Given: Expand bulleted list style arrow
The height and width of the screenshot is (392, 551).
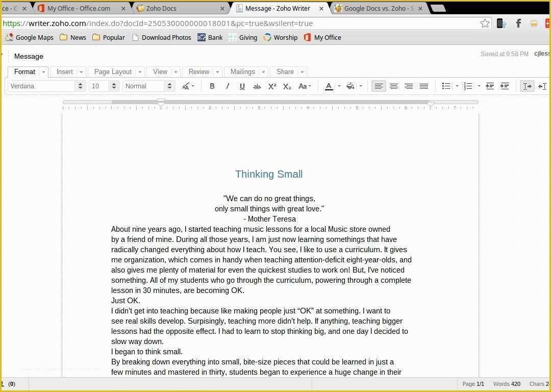Looking at the screenshot, I should pyautogui.click(x=457, y=86).
